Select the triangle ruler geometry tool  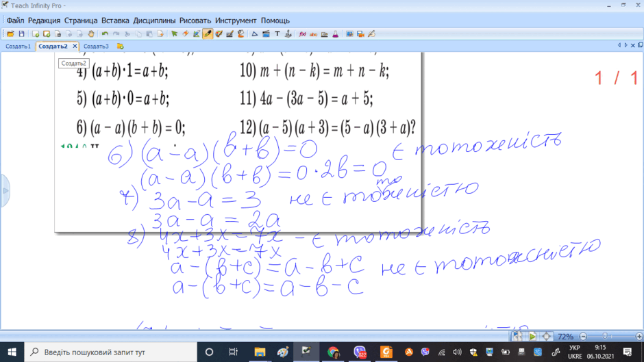point(255,34)
